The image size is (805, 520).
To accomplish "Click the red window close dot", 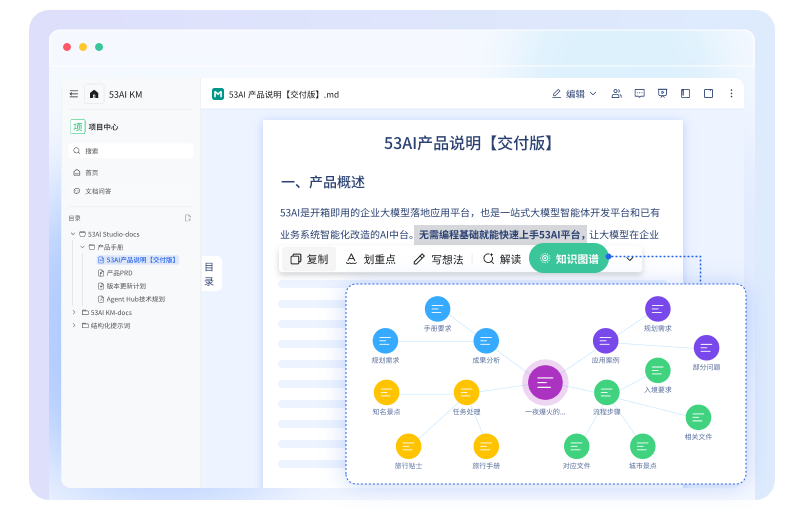I will pyautogui.click(x=67, y=47).
